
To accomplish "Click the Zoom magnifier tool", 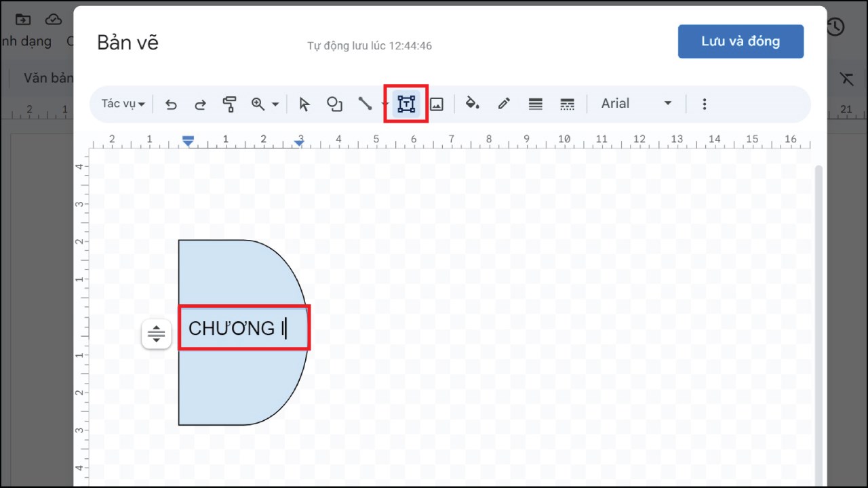I will click(258, 104).
